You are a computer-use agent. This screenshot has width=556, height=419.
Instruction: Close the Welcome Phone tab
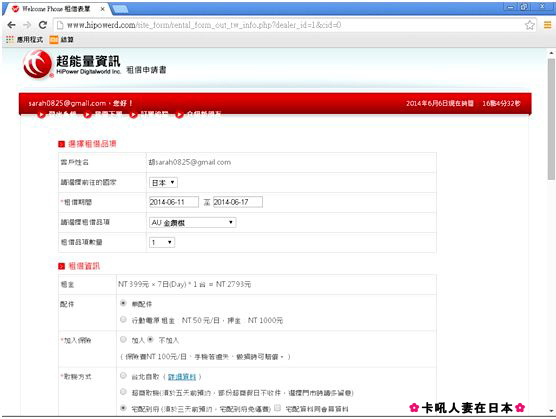click(x=102, y=9)
